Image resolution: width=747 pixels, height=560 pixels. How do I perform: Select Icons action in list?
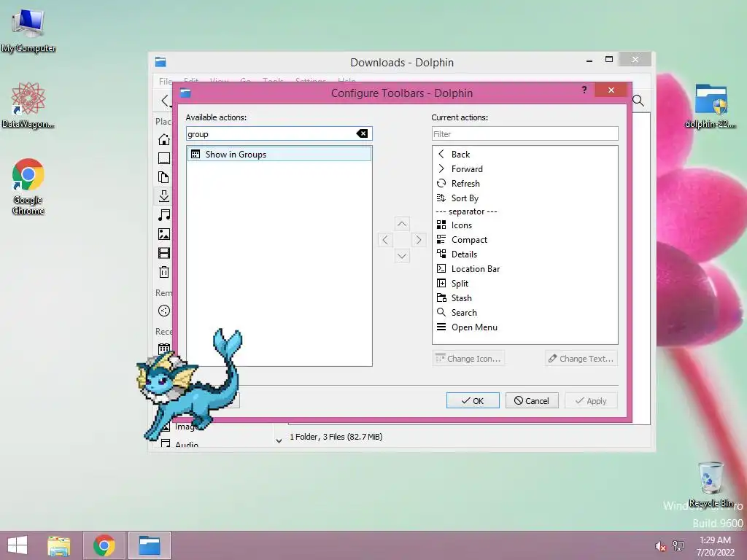tap(525, 225)
